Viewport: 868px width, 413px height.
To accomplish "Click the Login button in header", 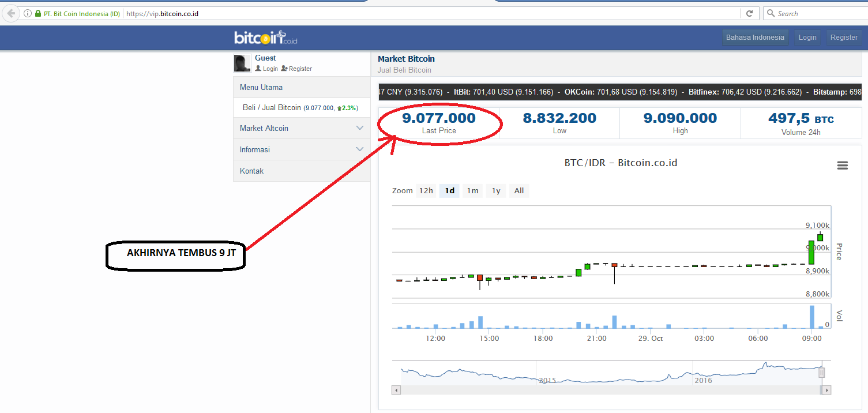I will 807,37.
